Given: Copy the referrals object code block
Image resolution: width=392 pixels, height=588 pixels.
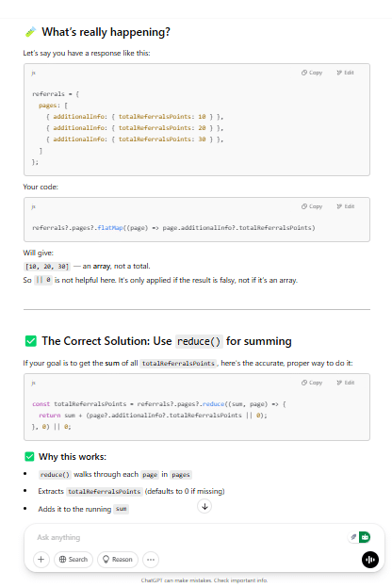Looking at the screenshot, I should (x=312, y=73).
